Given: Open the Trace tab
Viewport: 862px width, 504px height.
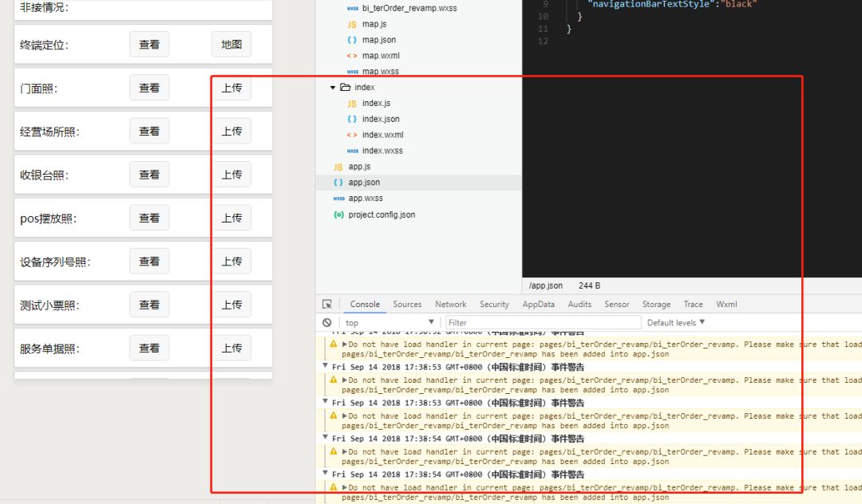Looking at the screenshot, I should (693, 304).
